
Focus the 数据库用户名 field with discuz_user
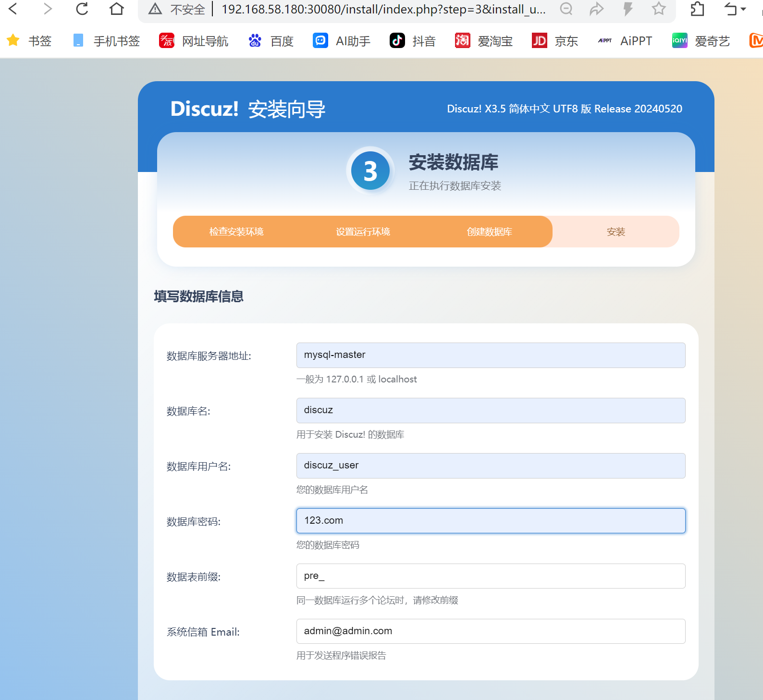tap(491, 466)
